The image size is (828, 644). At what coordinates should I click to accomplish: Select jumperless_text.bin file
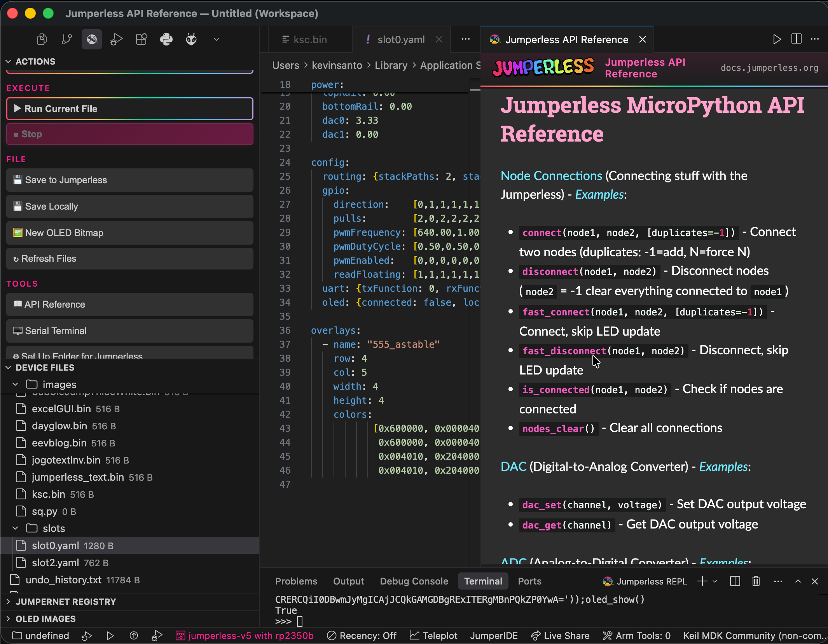coord(130,477)
